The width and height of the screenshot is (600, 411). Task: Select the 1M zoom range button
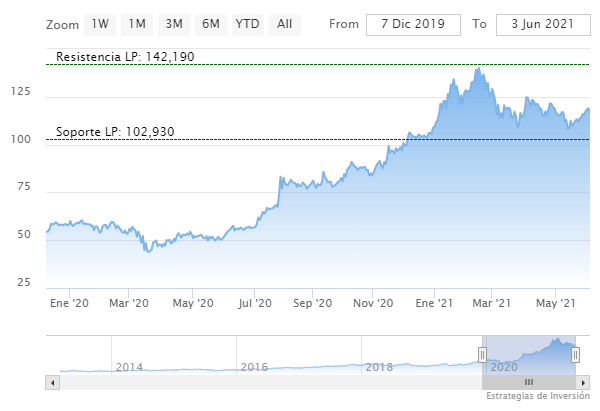(x=137, y=23)
